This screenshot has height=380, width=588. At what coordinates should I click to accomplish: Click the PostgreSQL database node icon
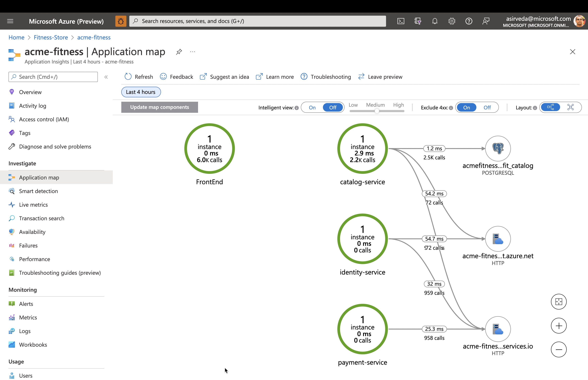pos(498,148)
